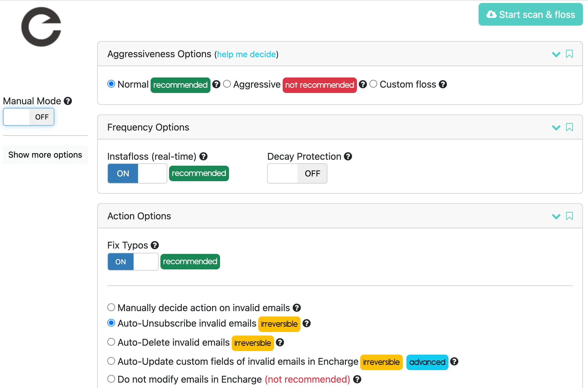The width and height of the screenshot is (588, 388).
Task: Bookmark the Frequency Options panel
Action: pos(569,127)
